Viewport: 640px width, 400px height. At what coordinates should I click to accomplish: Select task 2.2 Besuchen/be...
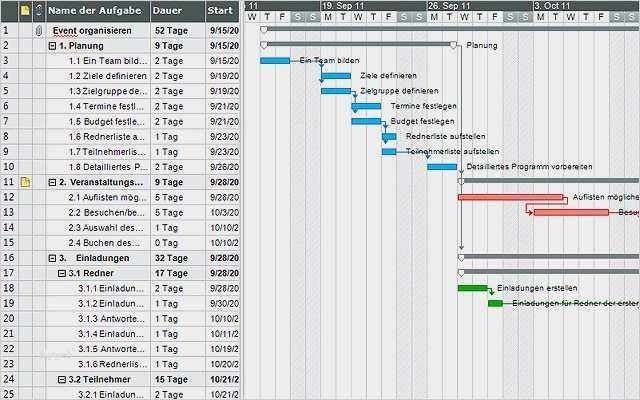107,213
